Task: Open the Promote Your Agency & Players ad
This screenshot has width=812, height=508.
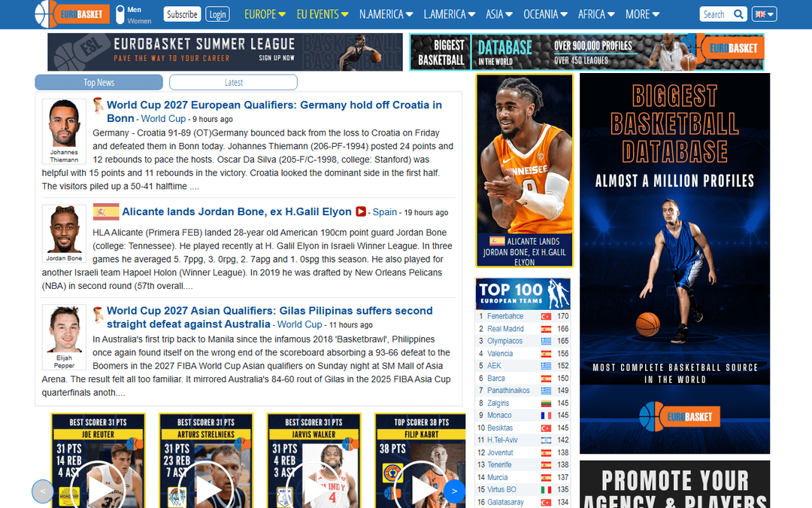Action: pos(674,484)
